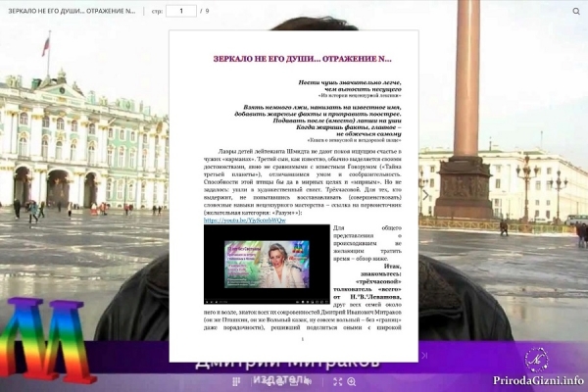The image size is (588, 392).
Task: Jump to last page arrow icon
Action: (x=424, y=355)
